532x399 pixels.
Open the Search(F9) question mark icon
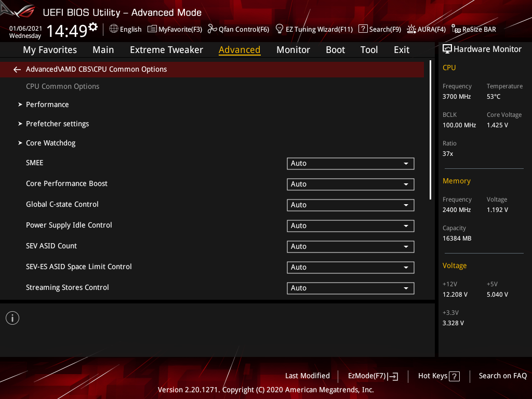tap(363, 29)
